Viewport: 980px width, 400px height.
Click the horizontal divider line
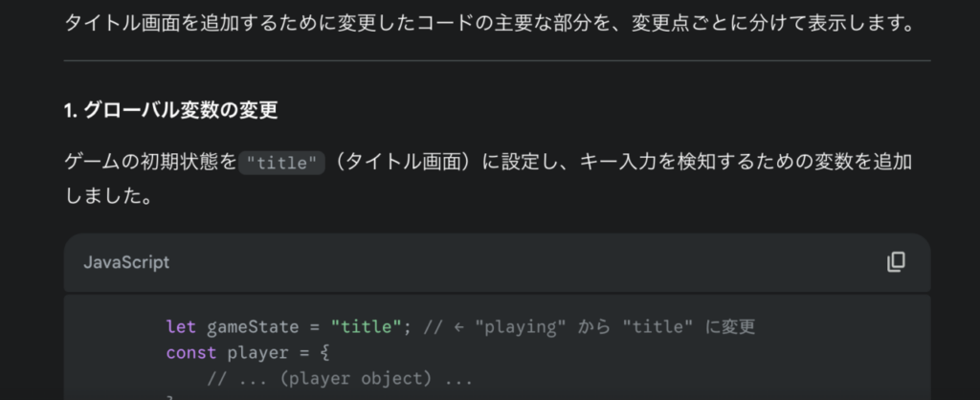pos(497,60)
